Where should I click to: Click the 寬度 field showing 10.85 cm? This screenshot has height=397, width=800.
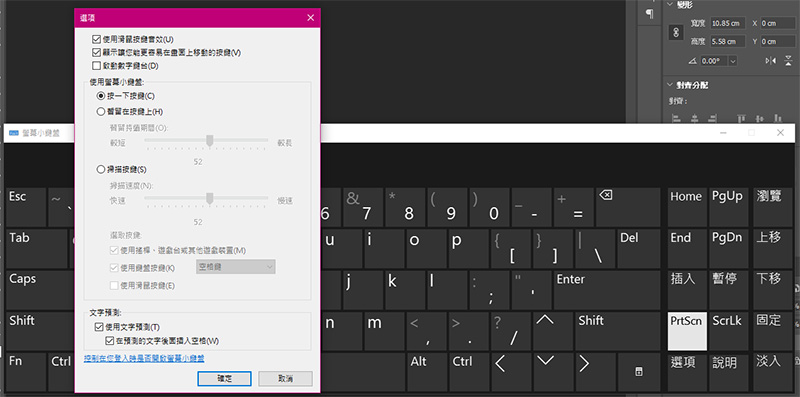pos(727,23)
